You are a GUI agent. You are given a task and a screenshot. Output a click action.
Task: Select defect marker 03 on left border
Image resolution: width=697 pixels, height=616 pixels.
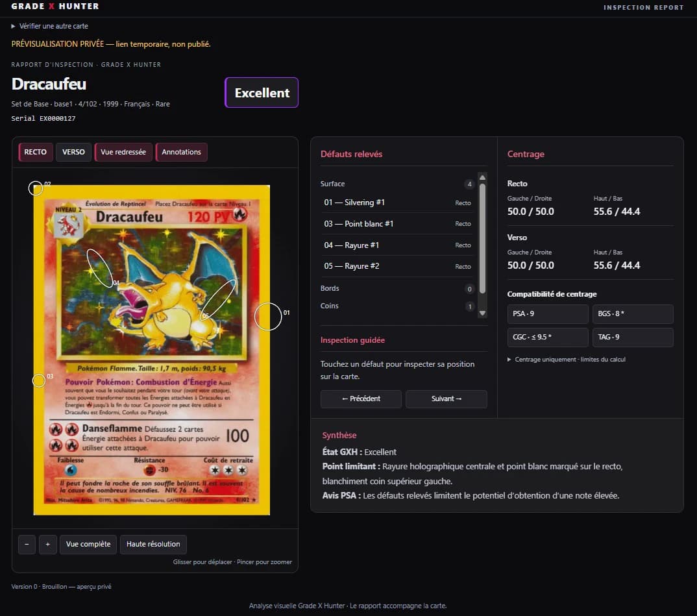[x=39, y=380]
